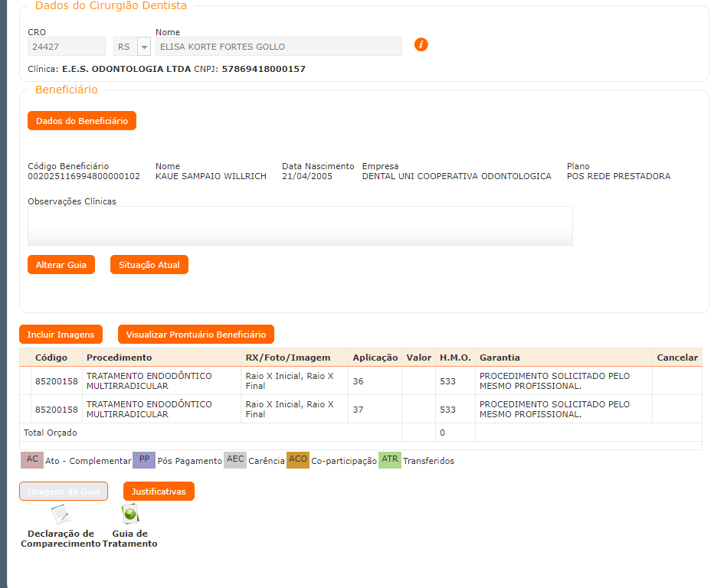Expand the RS state dropdown arrow

(144, 47)
